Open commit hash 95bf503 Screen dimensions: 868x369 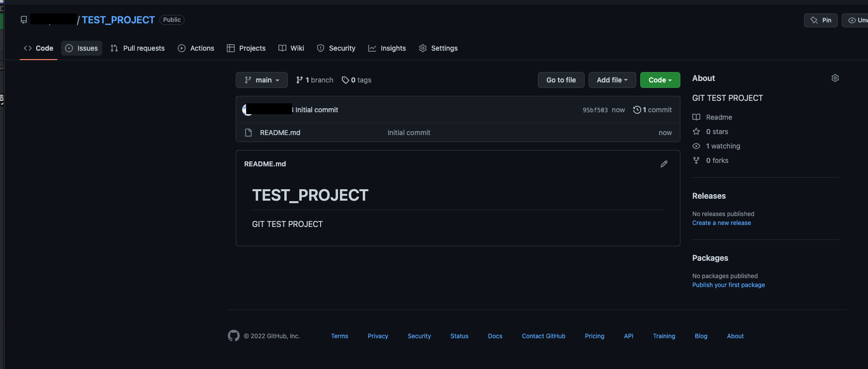click(595, 110)
